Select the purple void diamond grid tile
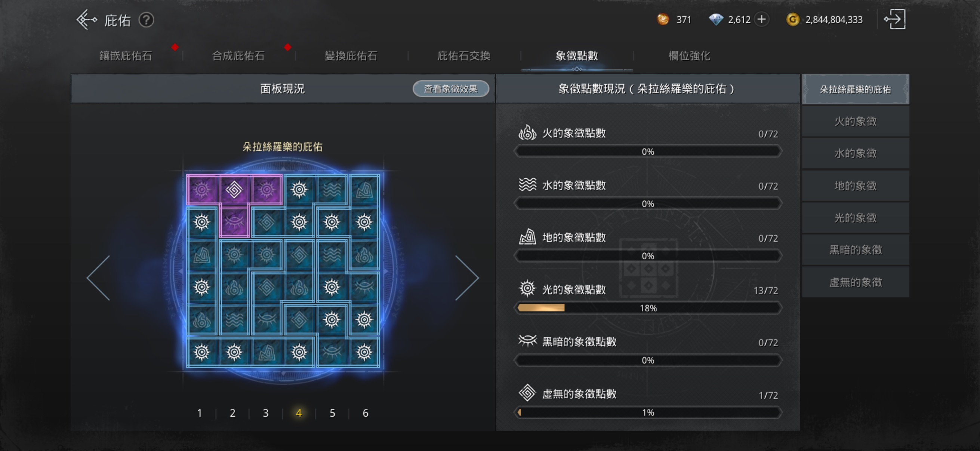The height and width of the screenshot is (451, 980). point(234,190)
